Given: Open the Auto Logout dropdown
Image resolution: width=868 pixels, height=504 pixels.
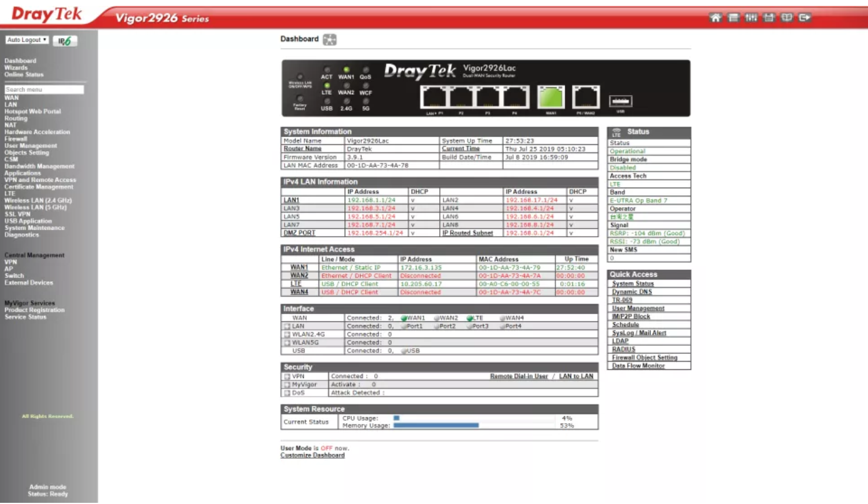Looking at the screenshot, I should (x=27, y=40).
